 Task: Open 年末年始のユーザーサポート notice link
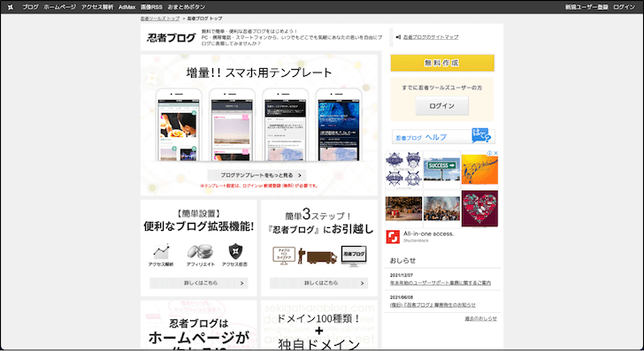pos(441,283)
